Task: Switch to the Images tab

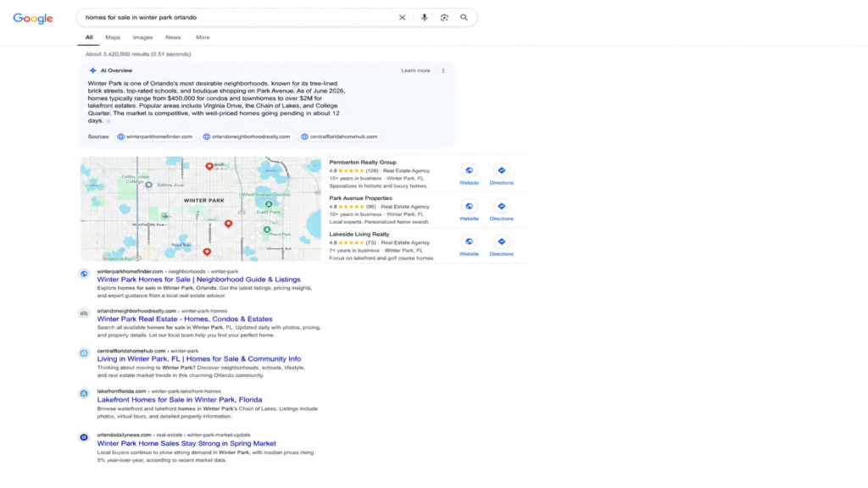Action: pos(142,37)
